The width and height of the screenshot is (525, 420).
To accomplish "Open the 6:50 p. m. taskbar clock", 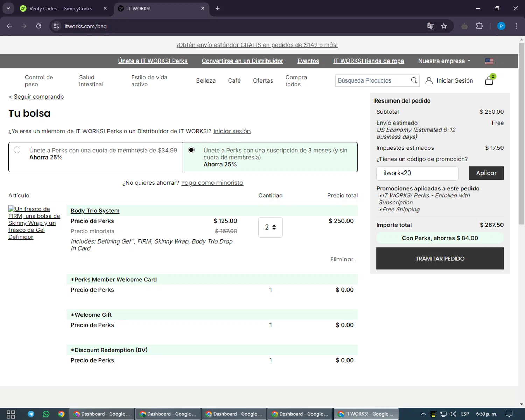I will [x=486, y=414].
